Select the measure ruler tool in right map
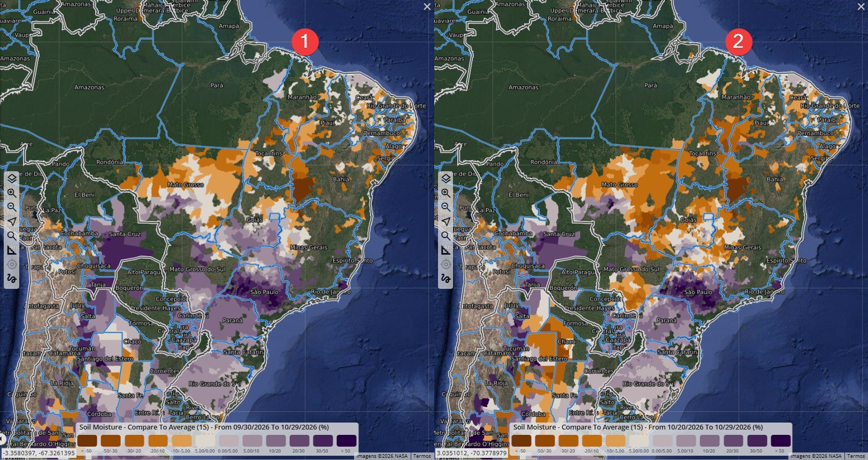 [x=445, y=250]
